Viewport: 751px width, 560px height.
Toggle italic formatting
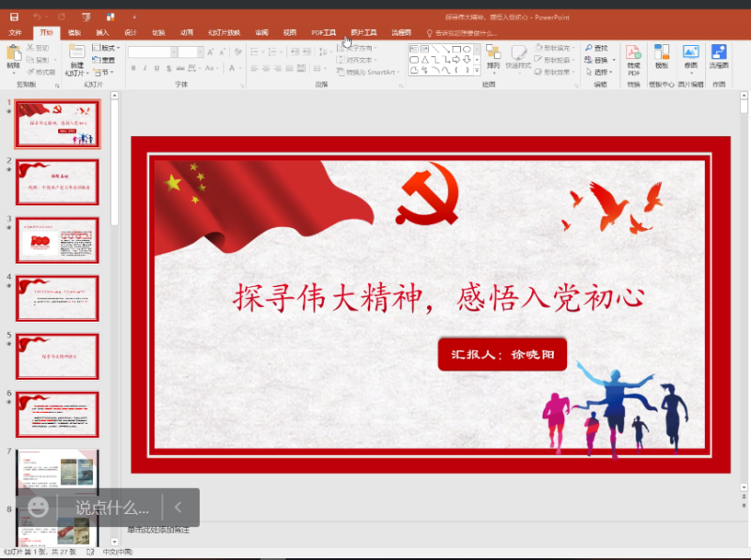tap(145, 68)
